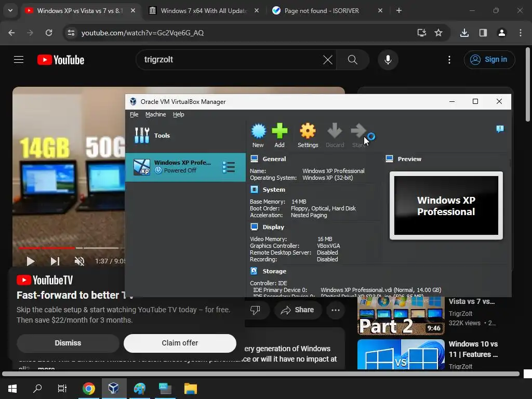532x399 pixels.
Task: Click the YouTube video progress bar
Action: coord(72,248)
